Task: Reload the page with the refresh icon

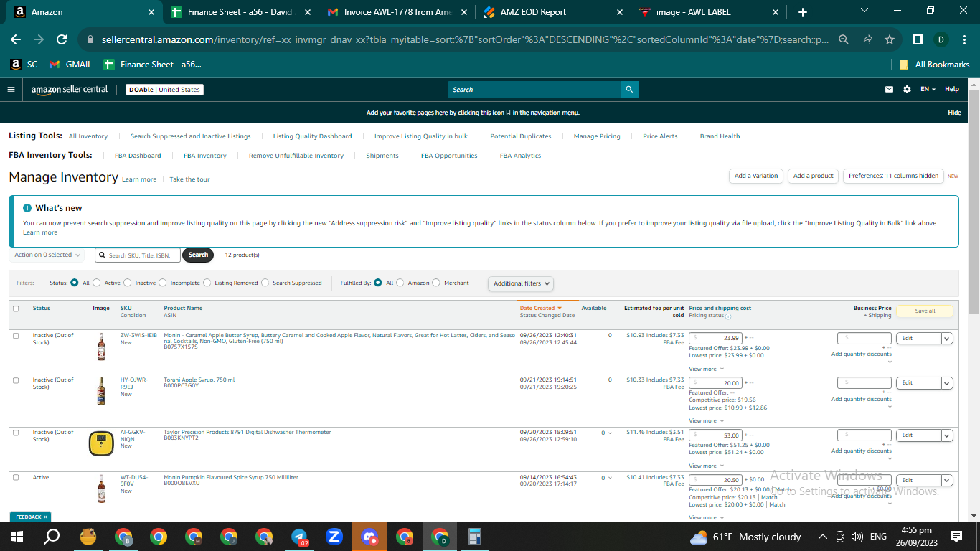Action: [x=62, y=40]
